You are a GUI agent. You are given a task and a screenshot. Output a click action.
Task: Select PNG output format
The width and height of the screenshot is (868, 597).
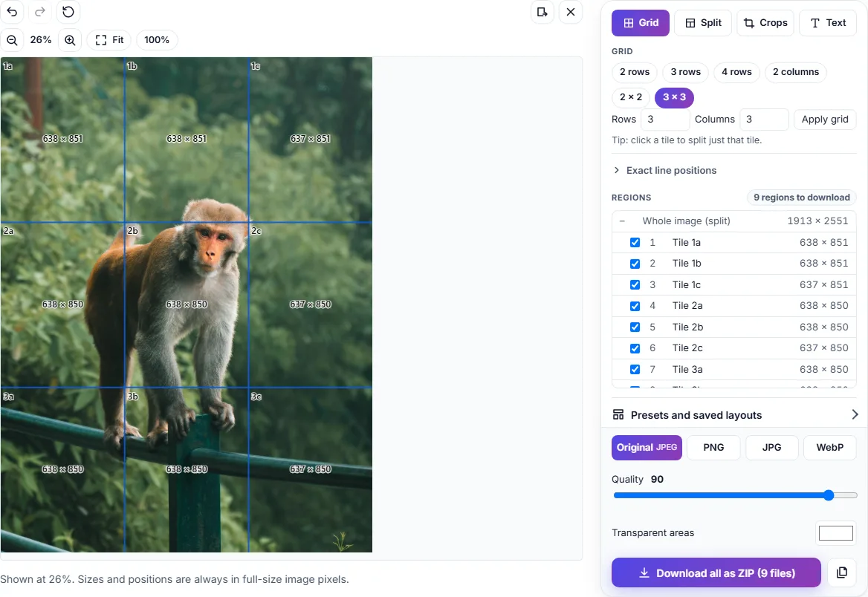tap(713, 447)
